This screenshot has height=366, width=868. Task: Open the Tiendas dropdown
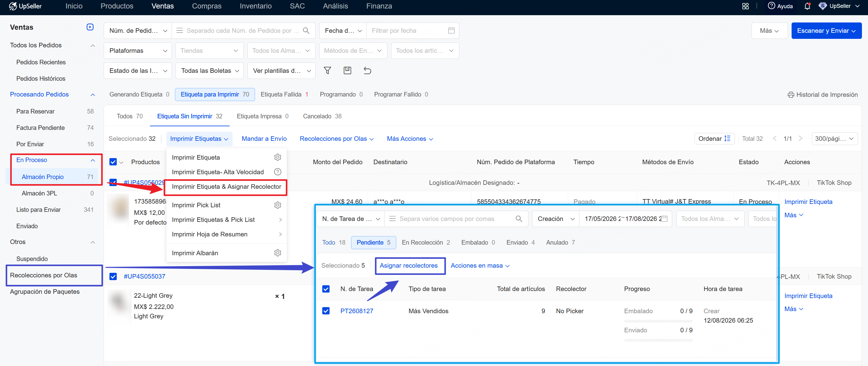(x=209, y=51)
